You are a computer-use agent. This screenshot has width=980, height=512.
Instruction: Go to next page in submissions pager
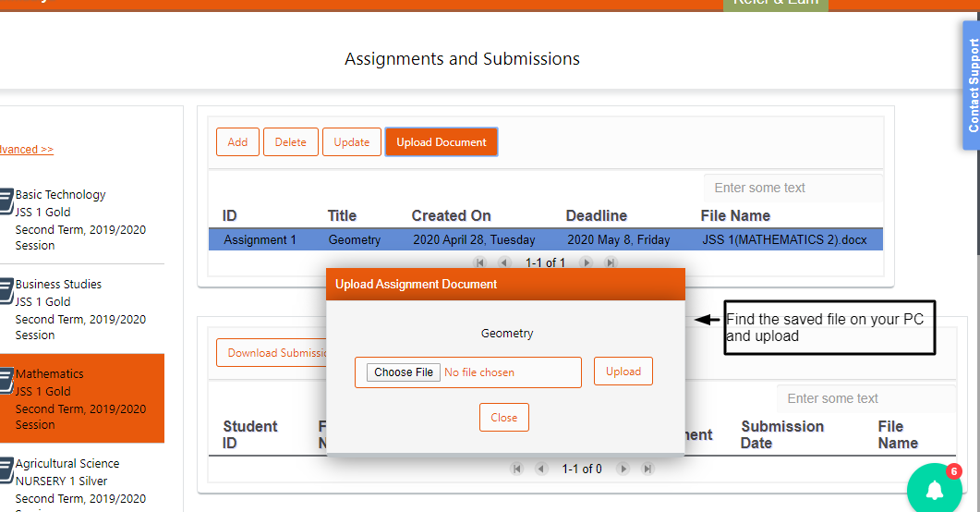coord(623,469)
